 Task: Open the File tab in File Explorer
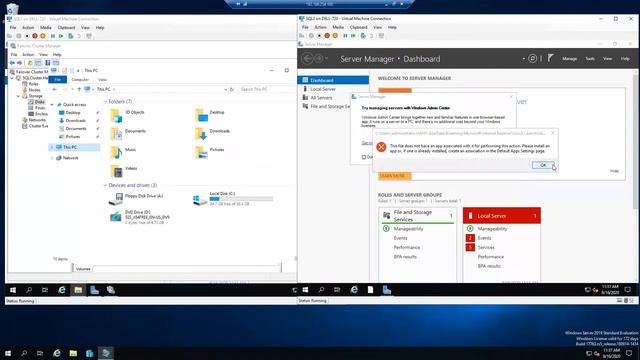click(x=58, y=80)
